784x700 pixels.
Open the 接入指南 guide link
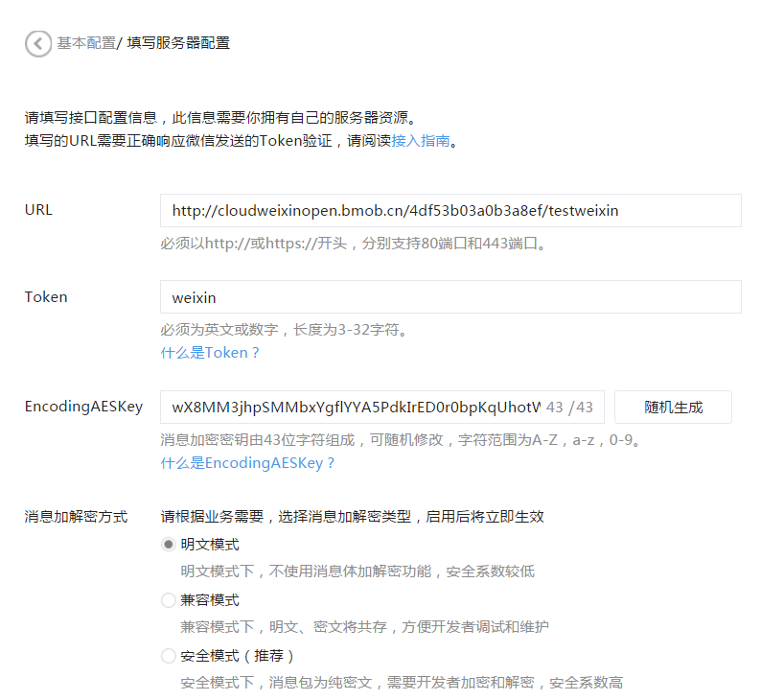[x=420, y=141]
